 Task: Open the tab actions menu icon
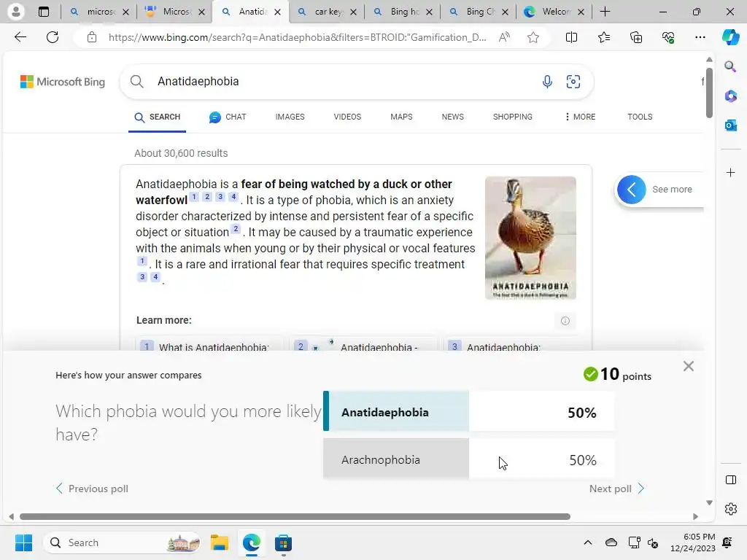pos(43,12)
